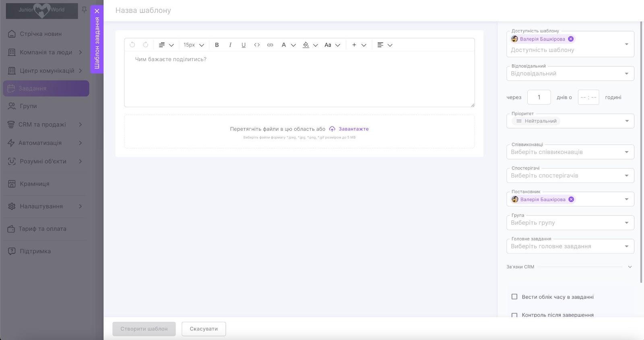
Task: Insert a code block with the angle-brackets icon
Action: [x=257, y=45]
